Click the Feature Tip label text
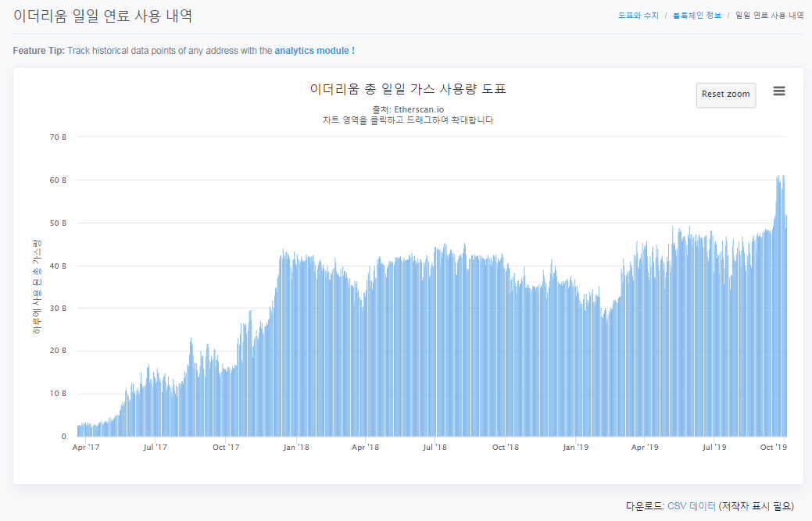 point(38,51)
